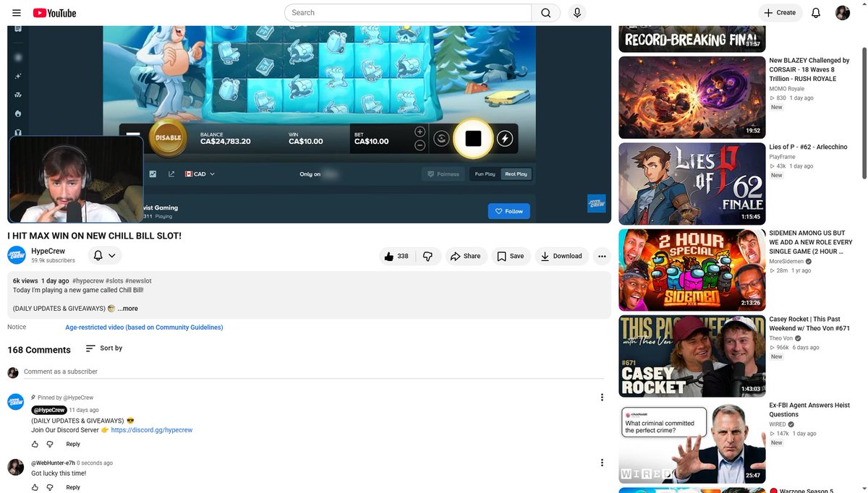Click Follow button in video
The width and height of the screenshot is (868, 493).
tap(509, 211)
